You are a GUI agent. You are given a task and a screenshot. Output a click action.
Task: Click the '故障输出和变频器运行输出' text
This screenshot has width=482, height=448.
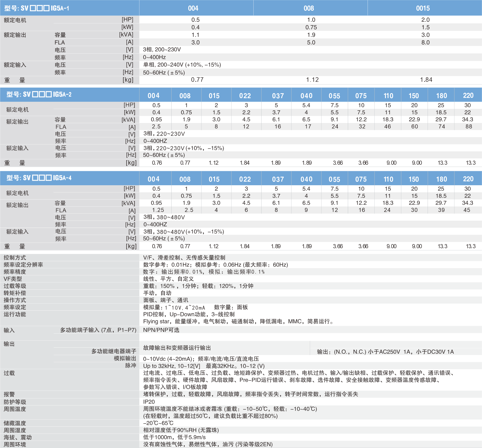(x=177, y=348)
